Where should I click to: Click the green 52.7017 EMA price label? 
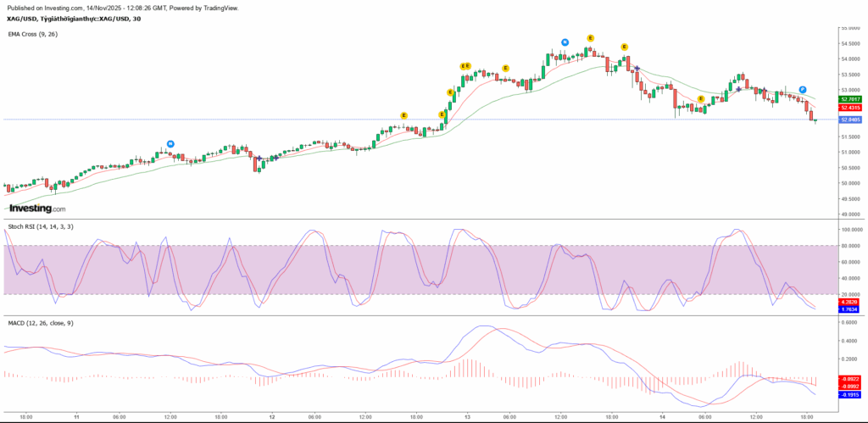click(x=849, y=98)
